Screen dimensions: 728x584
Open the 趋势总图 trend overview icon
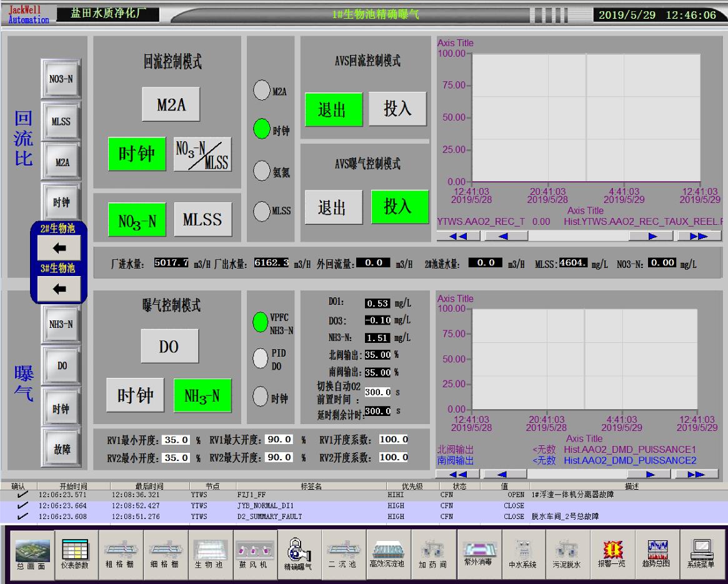point(656,555)
